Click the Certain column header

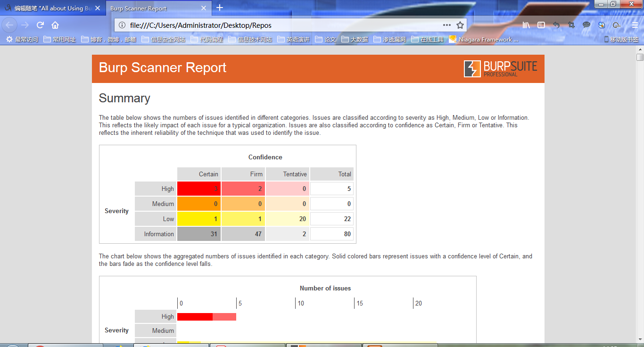point(199,174)
